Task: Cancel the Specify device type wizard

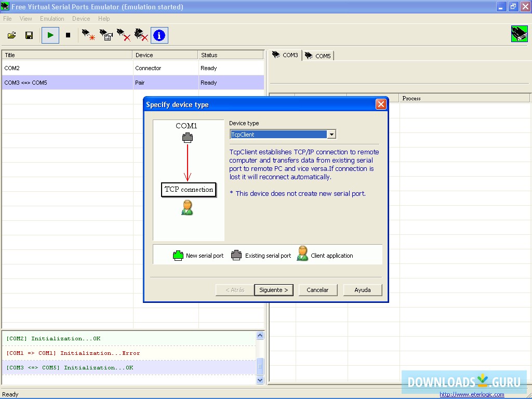Action: pos(317,290)
